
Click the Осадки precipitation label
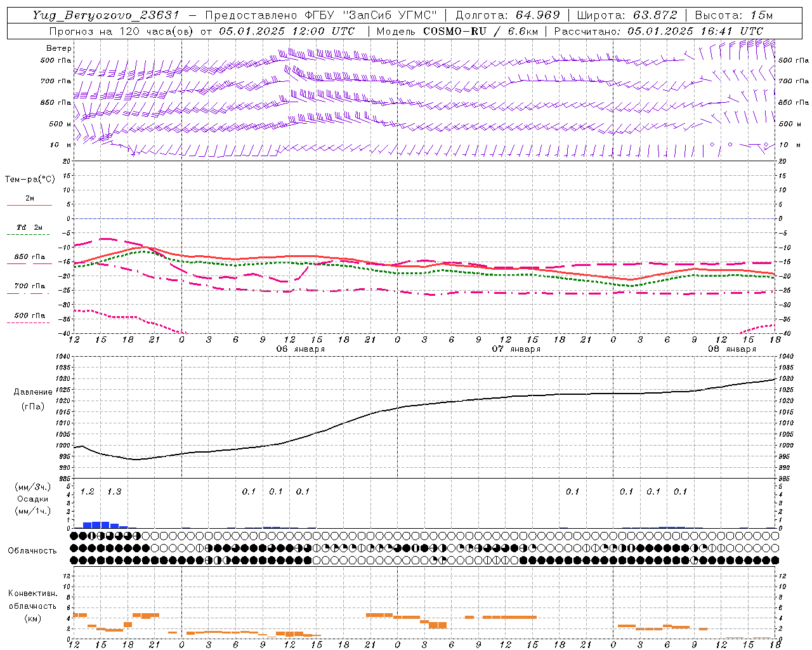pyautogui.click(x=32, y=499)
